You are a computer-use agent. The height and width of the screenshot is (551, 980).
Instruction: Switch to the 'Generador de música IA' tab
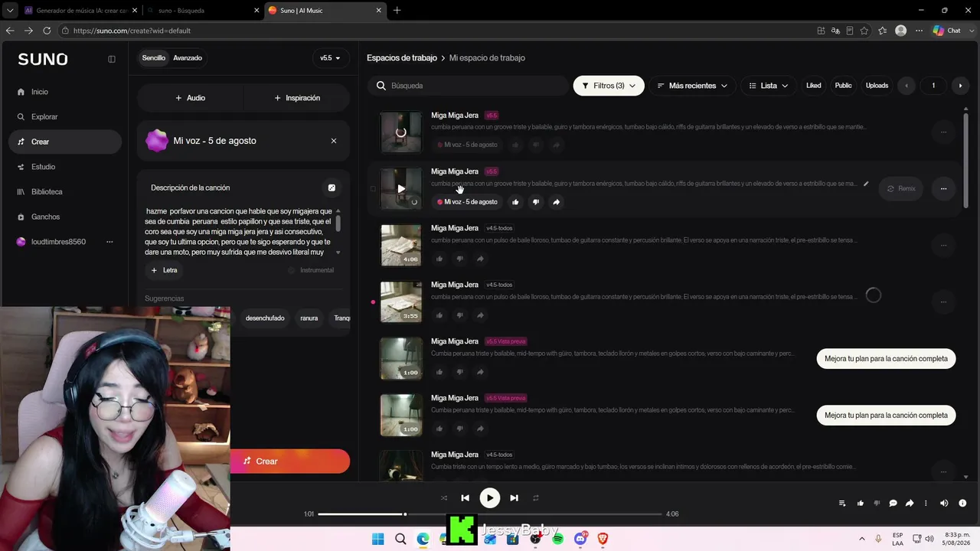[80, 11]
